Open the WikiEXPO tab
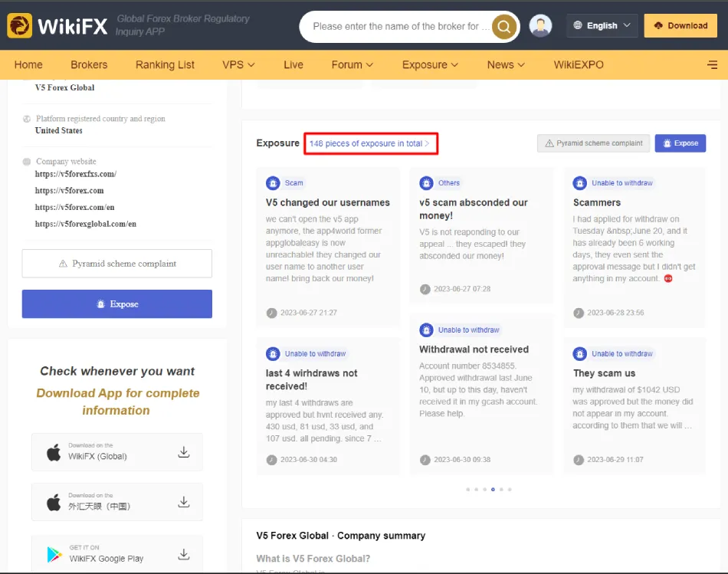Viewport: 728px width, 574px height. click(x=579, y=64)
